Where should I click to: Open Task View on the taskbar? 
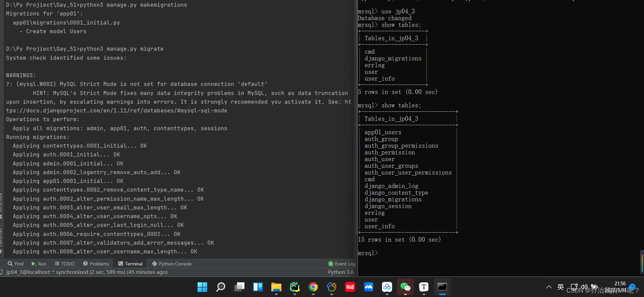pos(239,287)
